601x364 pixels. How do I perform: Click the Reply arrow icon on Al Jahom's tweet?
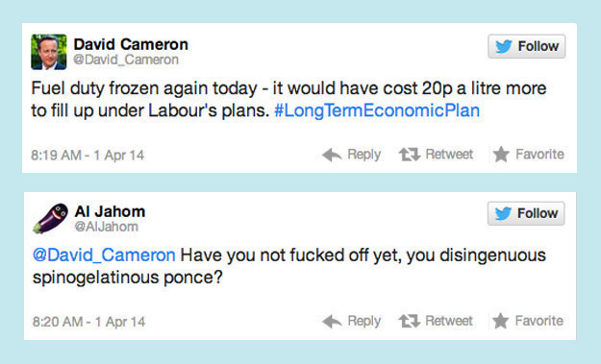click(332, 321)
